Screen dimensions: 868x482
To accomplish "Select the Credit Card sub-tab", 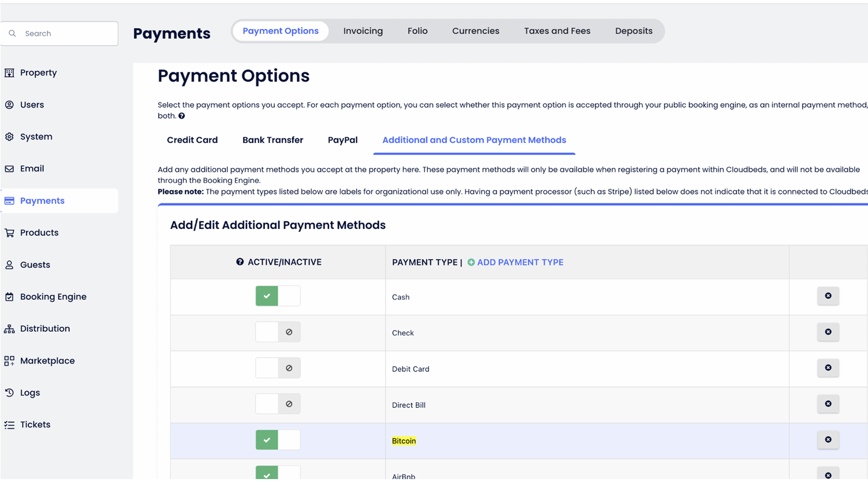I will click(x=192, y=140).
